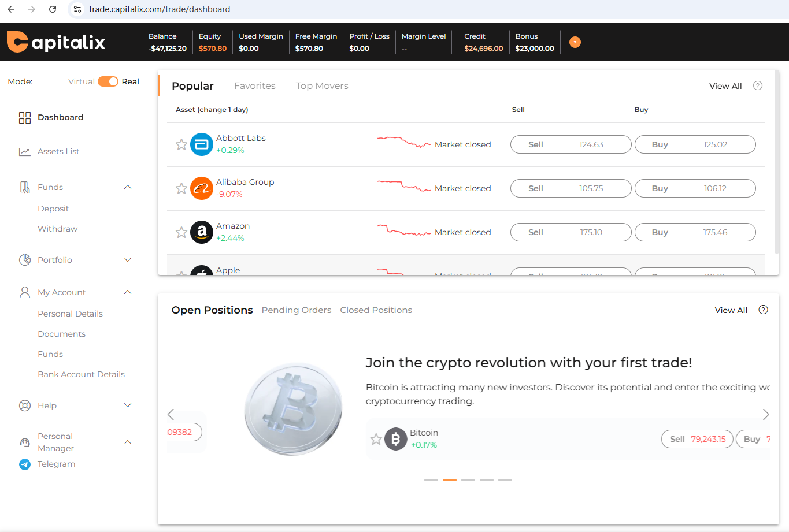Click the Abbott Labs logo icon

click(x=202, y=144)
